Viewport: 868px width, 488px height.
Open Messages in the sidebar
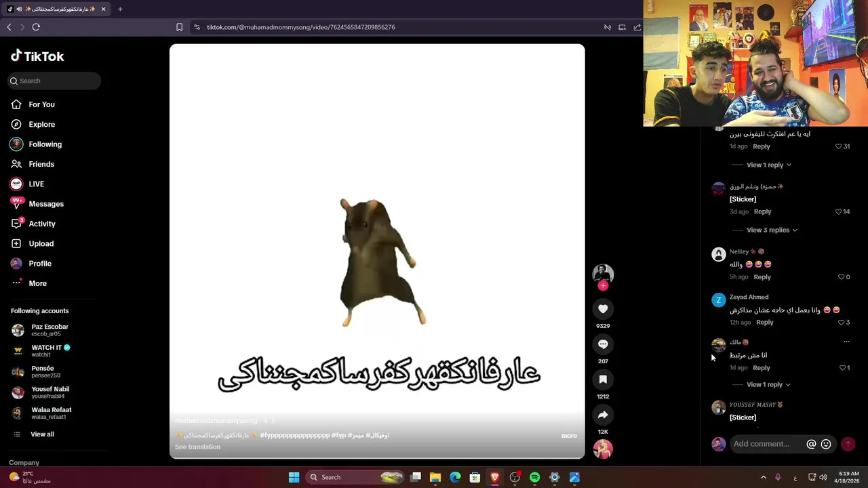click(x=37, y=203)
